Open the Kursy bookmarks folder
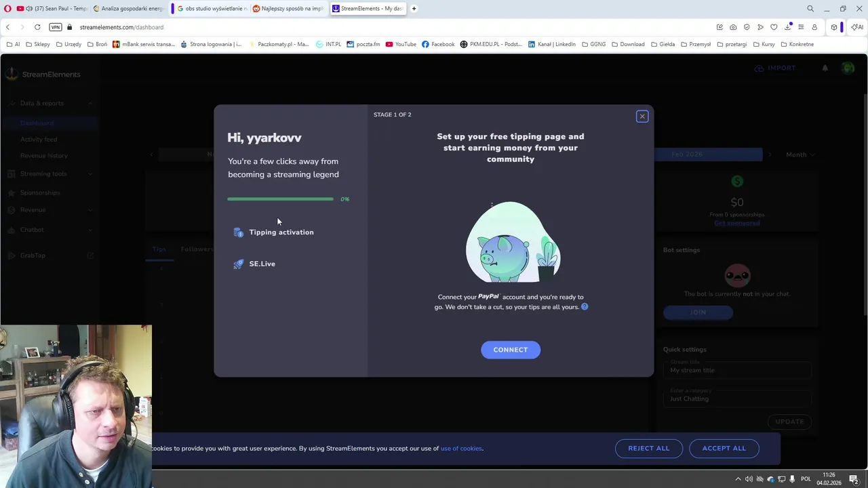The image size is (868, 488). click(764, 44)
